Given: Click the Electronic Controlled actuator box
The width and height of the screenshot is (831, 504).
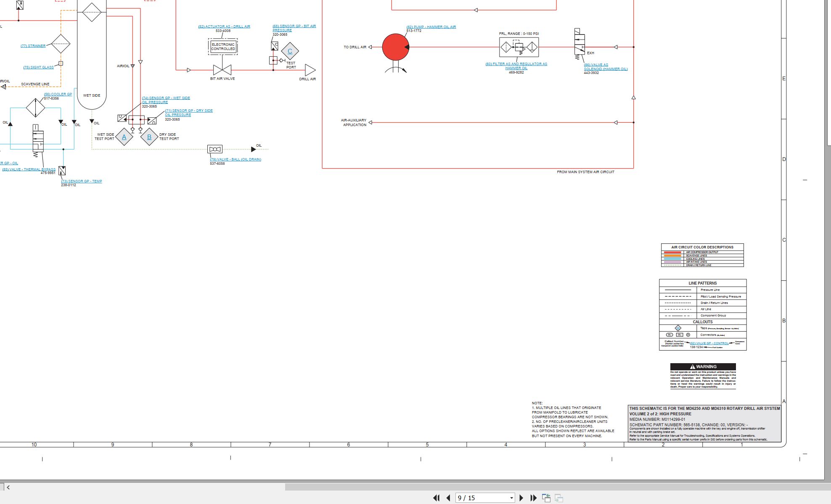Looking at the screenshot, I should point(223,47).
